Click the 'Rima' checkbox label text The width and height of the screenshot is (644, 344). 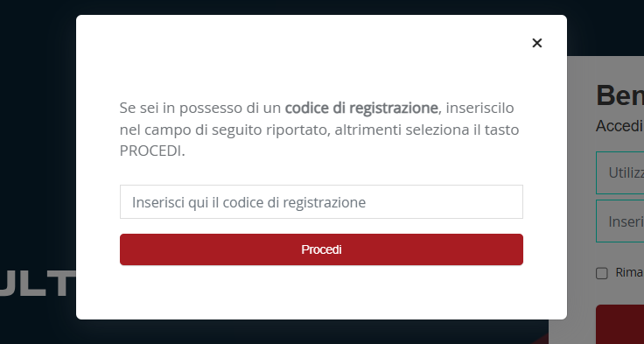[x=630, y=272]
